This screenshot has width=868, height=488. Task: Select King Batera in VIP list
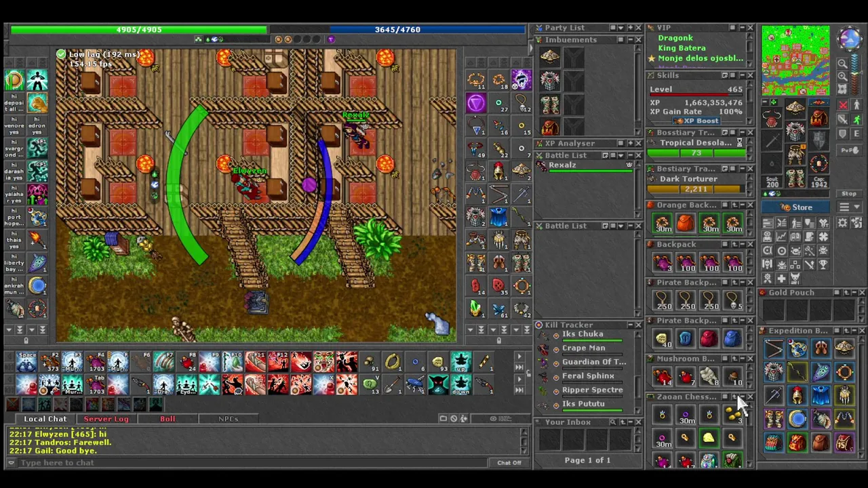[682, 48]
